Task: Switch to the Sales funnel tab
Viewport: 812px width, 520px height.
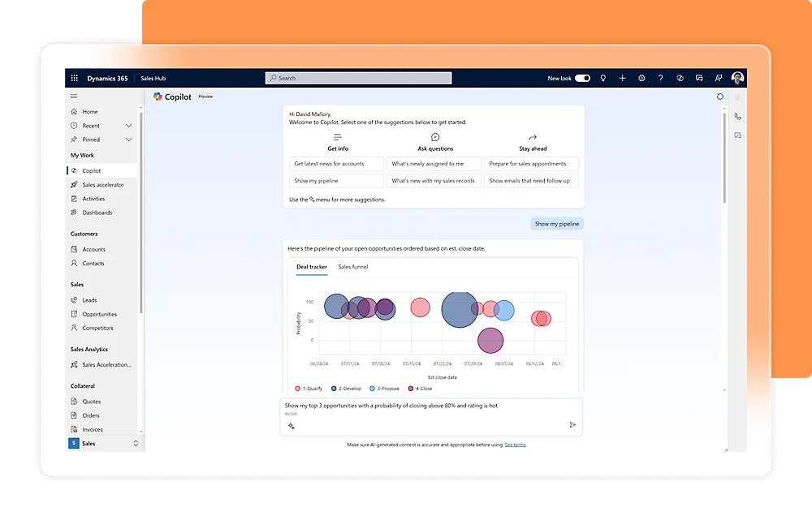Action: (353, 267)
